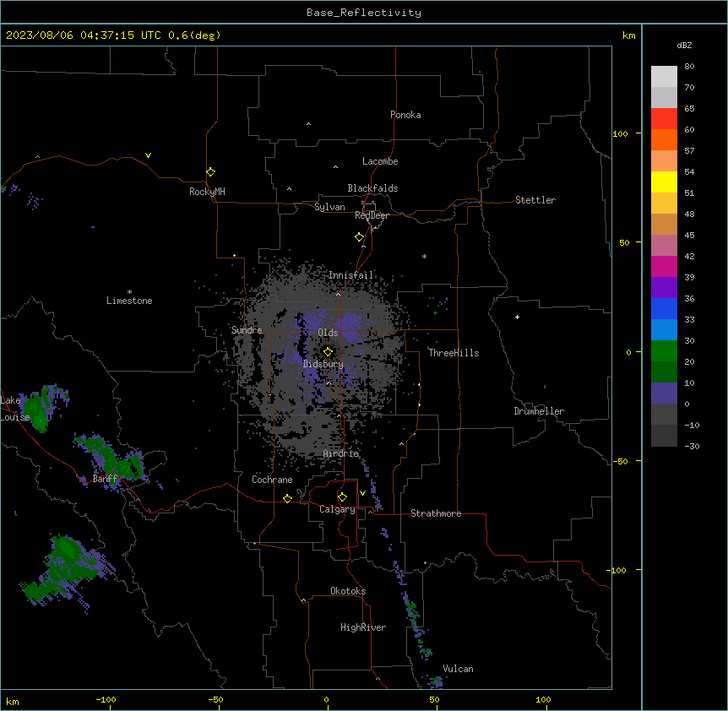
Task: Click the yellow V marker east of Calgary diamond
Action: [362, 493]
